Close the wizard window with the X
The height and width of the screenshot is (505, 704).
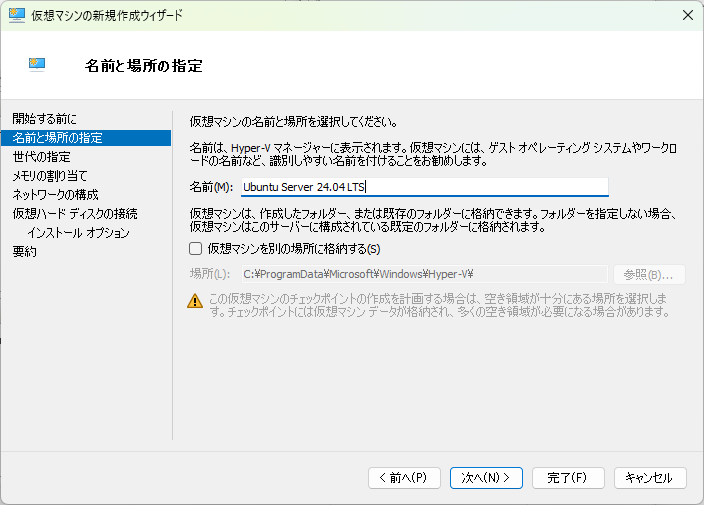[687, 15]
